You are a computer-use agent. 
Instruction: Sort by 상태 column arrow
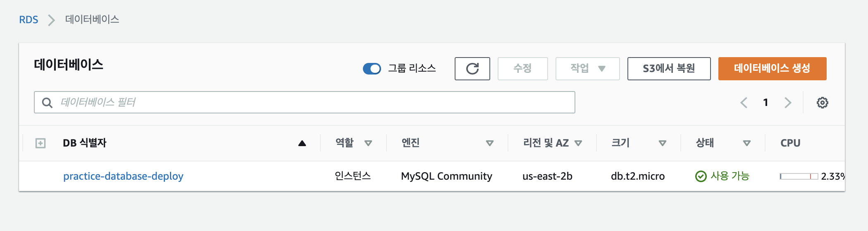[747, 143]
